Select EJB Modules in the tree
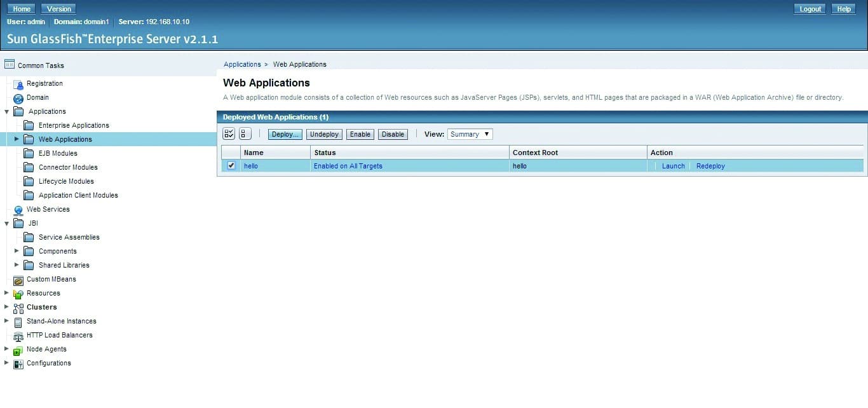 pyautogui.click(x=58, y=153)
